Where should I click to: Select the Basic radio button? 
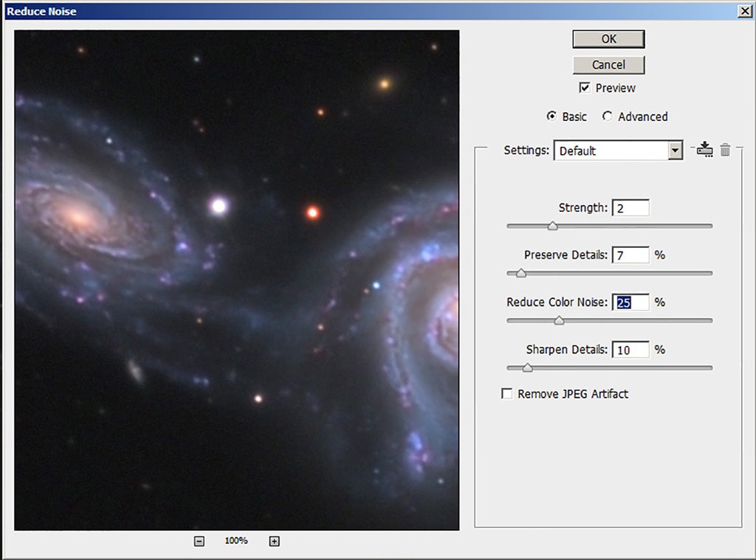click(x=551, y=116)
